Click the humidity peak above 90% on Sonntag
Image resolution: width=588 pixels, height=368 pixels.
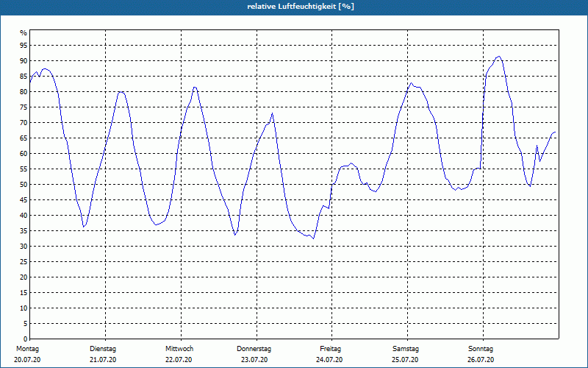point(498,57)
